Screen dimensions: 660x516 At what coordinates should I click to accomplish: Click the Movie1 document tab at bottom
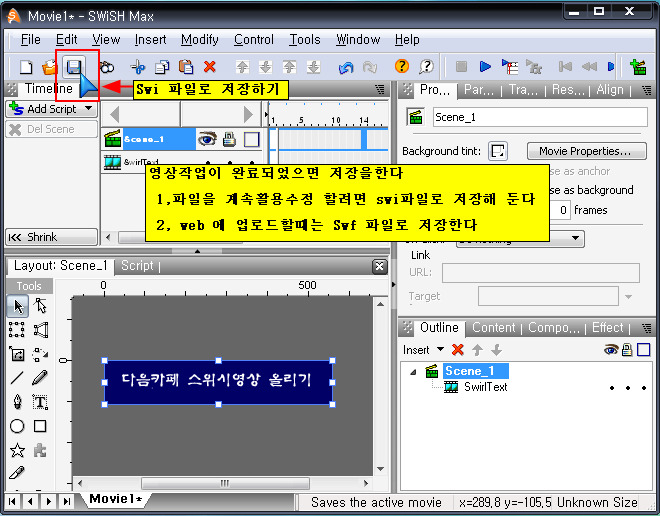click(x=116, y=499)
